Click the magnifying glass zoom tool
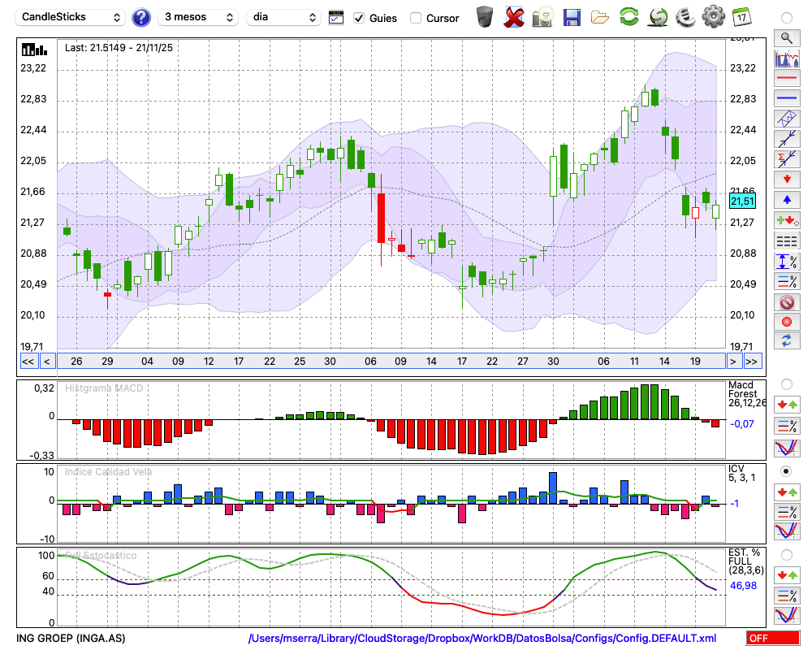The height and width of the screenshot is (650, 812). click(786, 37)
